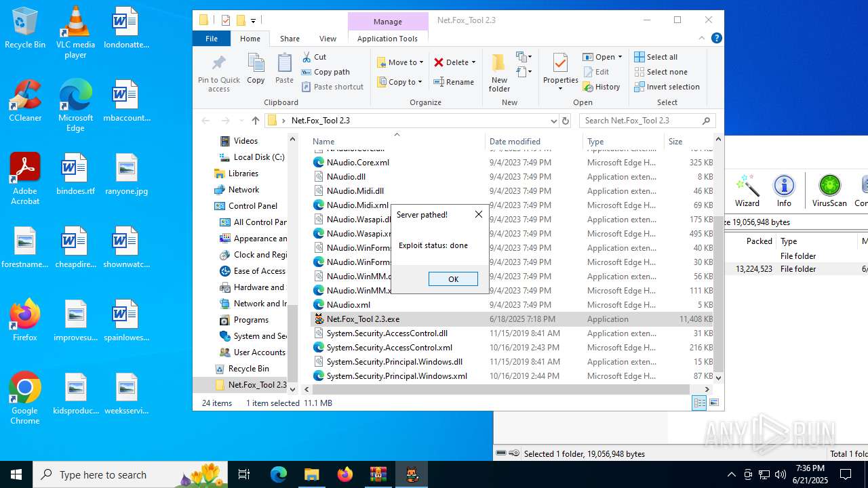The height and width of the screenshot is (488, 868).
Task: Sort by the Name column header
Action: coord(397,141)
